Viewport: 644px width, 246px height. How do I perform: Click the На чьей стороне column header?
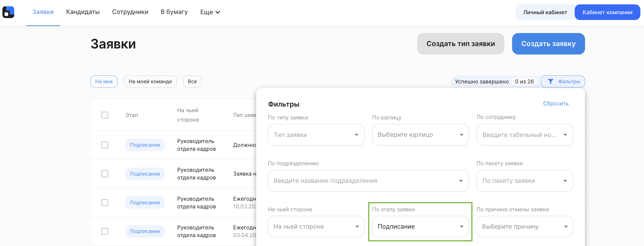click(188, 115)
